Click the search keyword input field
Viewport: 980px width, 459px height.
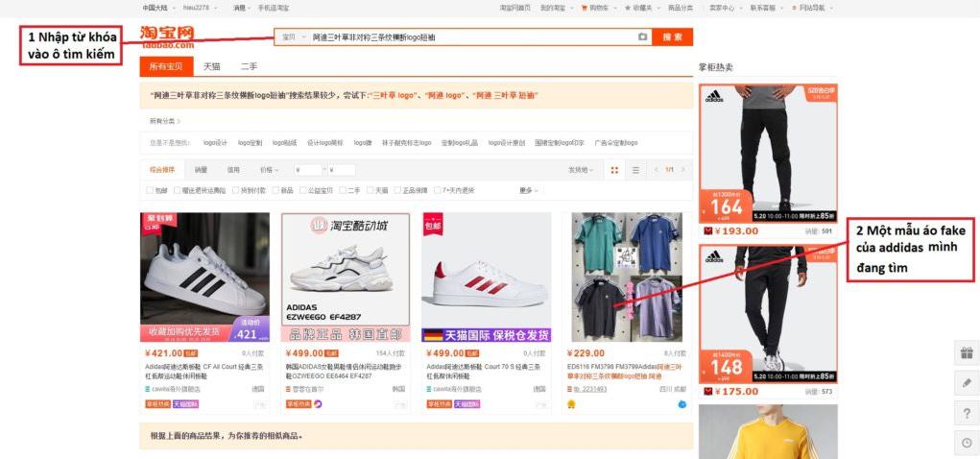point(472,36)
